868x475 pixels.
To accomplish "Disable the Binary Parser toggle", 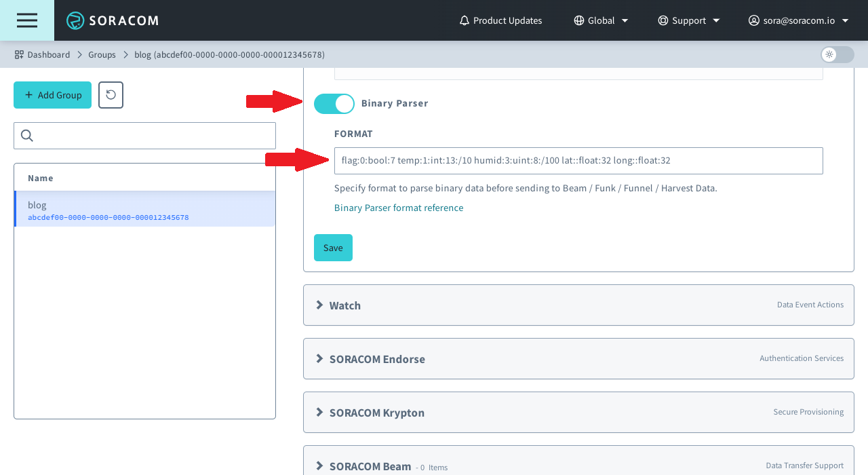I will click(x=334, y=104).
